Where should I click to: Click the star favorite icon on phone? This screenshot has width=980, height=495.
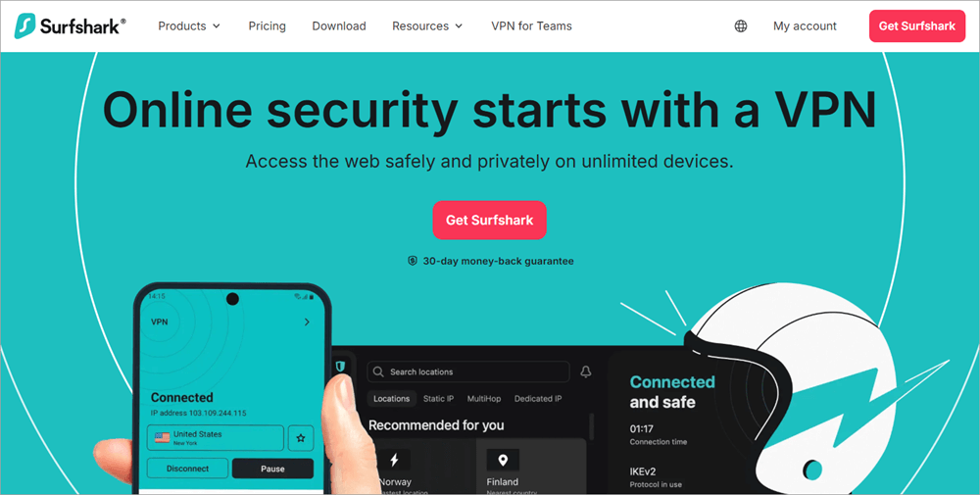(301, 438)
